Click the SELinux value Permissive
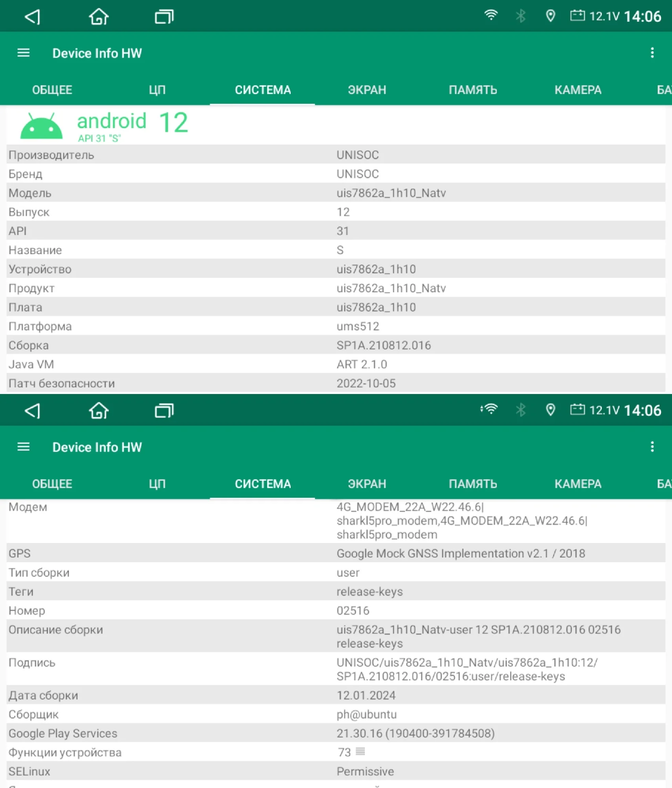 (365, 771)
